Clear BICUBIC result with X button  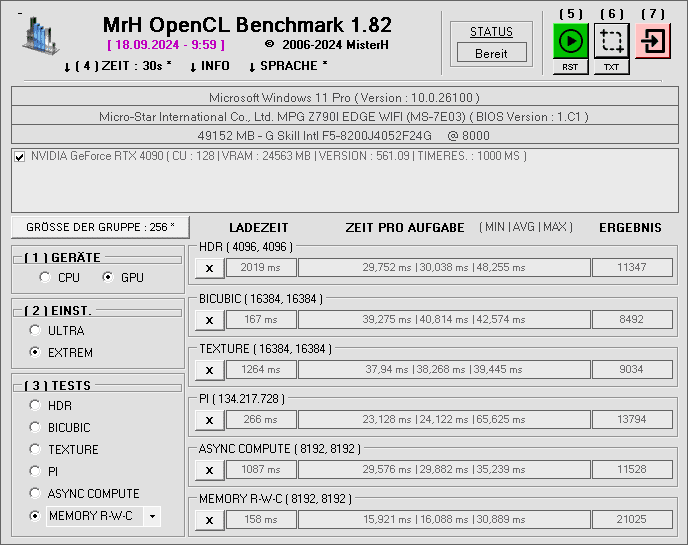click(x=209, y=320)
